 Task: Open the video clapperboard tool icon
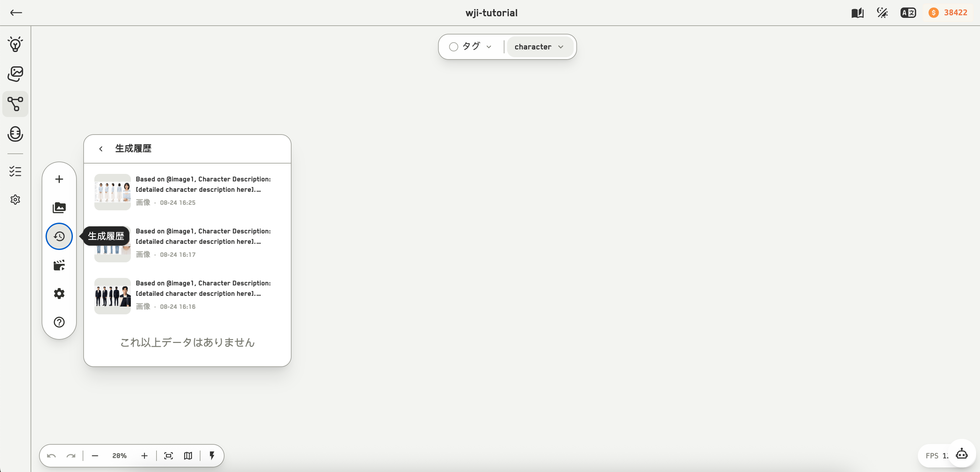pos(59,265)
